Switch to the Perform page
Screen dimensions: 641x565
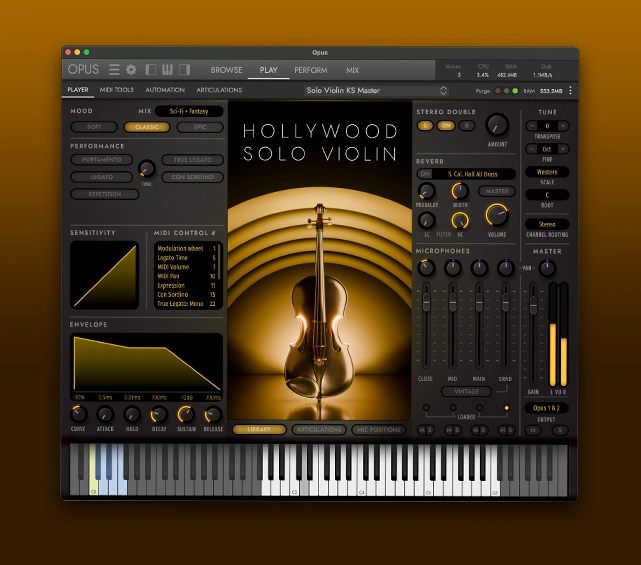pyautogui.click(x=311, y=70)
